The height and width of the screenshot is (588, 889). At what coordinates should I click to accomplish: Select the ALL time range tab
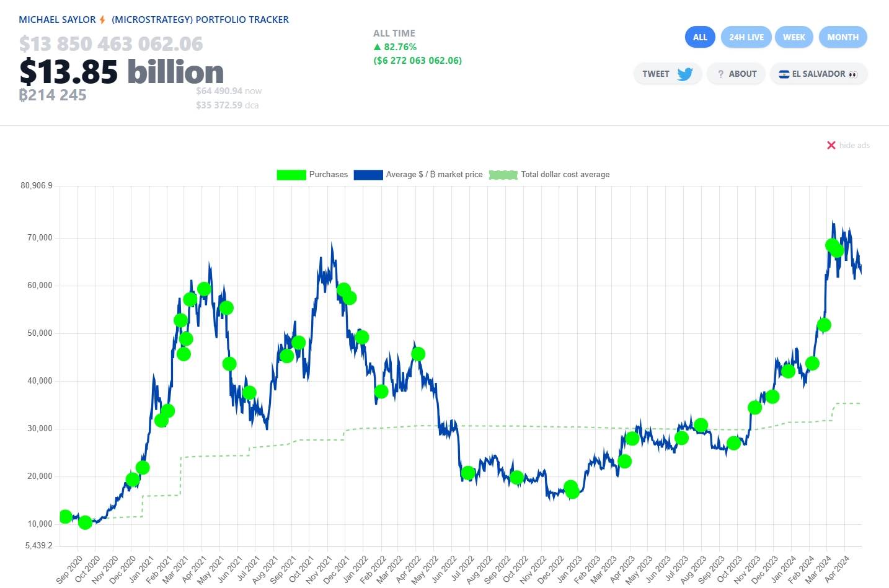click(x=700, y=37)
